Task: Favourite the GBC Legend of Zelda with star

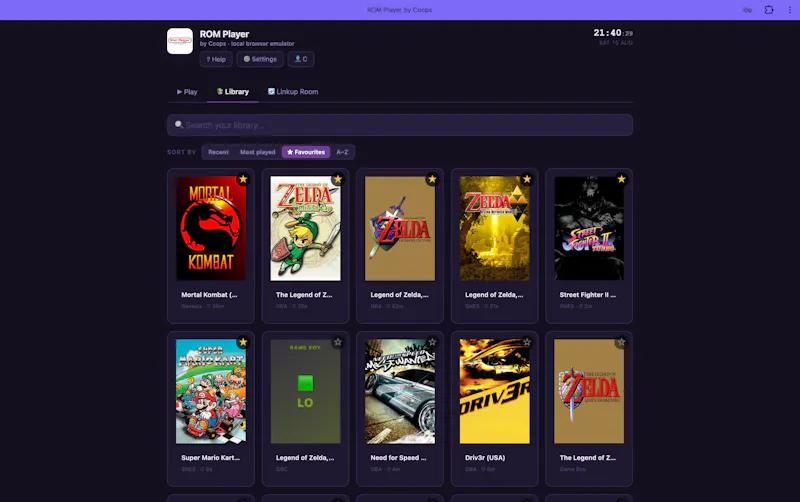Action: click(x=338, y=342)
